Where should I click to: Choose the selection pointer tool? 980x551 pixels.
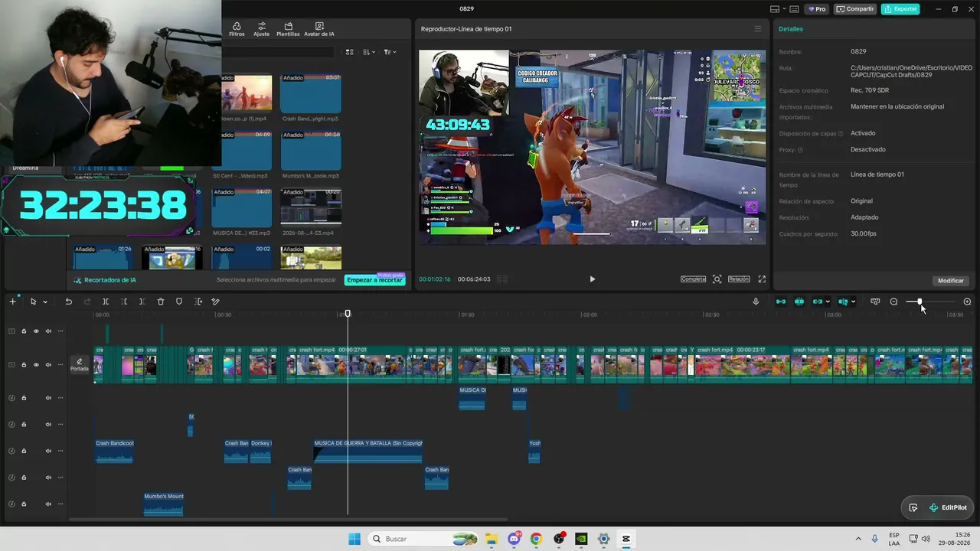[x=33, y=302]
